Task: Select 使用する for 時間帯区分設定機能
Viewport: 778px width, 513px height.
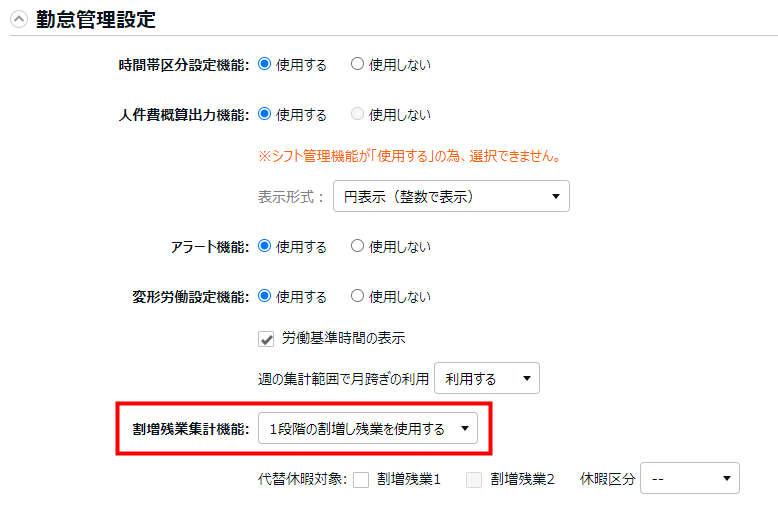Action: 265,64
